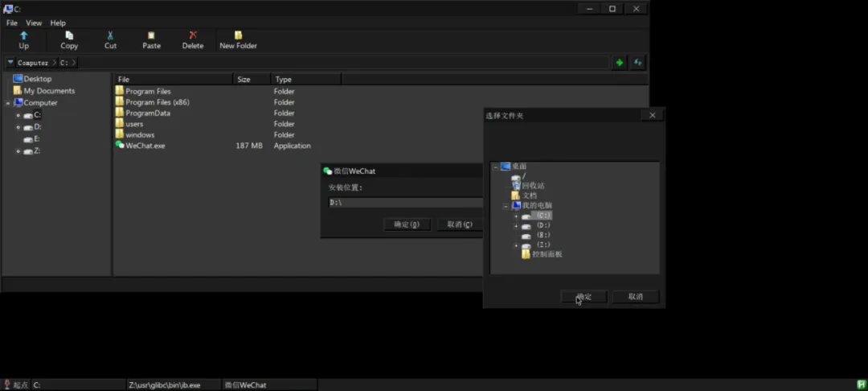Expand the (Z:) drive in the folder picker

(516, 245)
